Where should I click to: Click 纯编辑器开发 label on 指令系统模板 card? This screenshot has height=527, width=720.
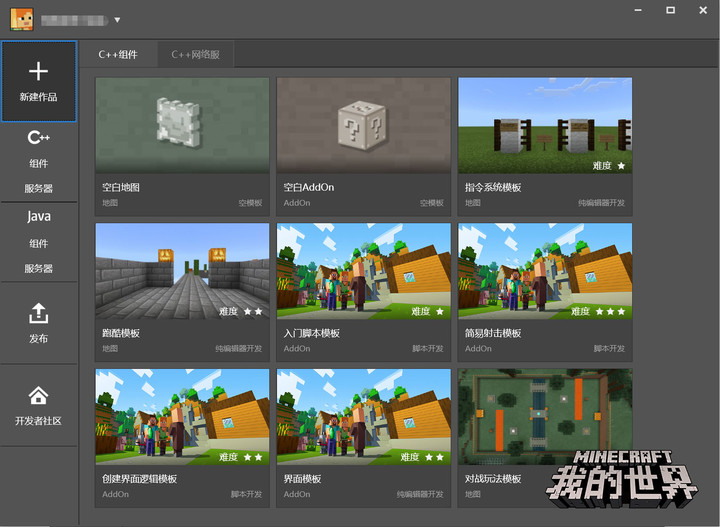[602, 203]
